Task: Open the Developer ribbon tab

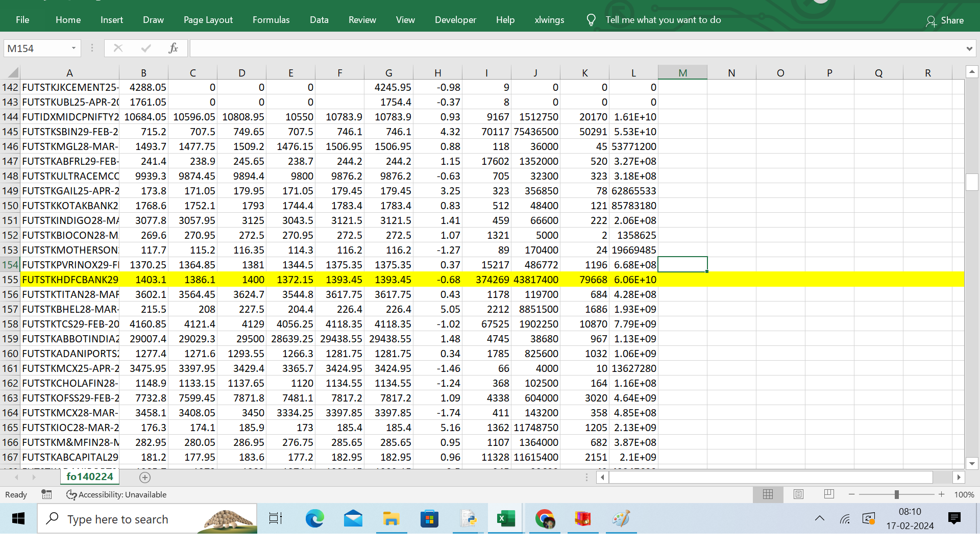Action: coord(455,20)
